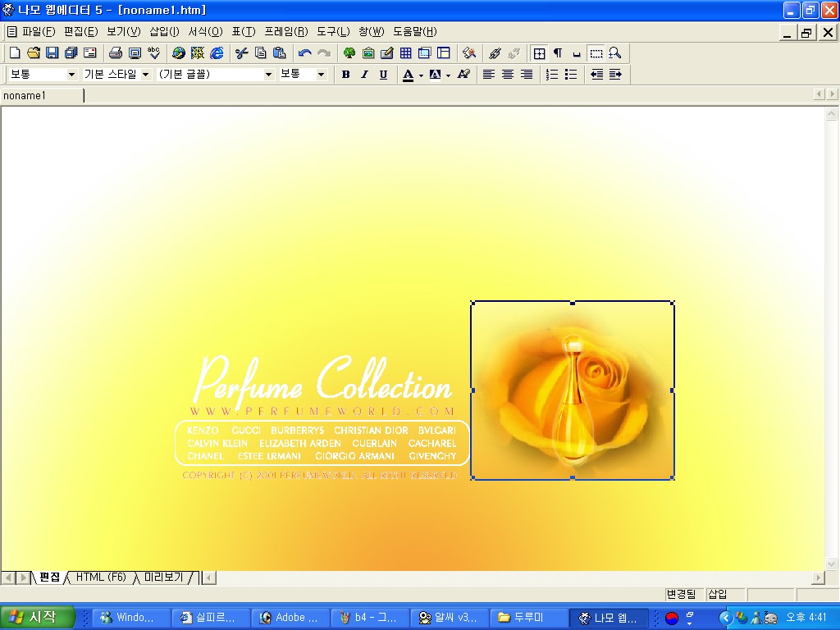840x630 pixels.
Task: Switch to the 두루미 taskbar window
Action: [529, 618]
